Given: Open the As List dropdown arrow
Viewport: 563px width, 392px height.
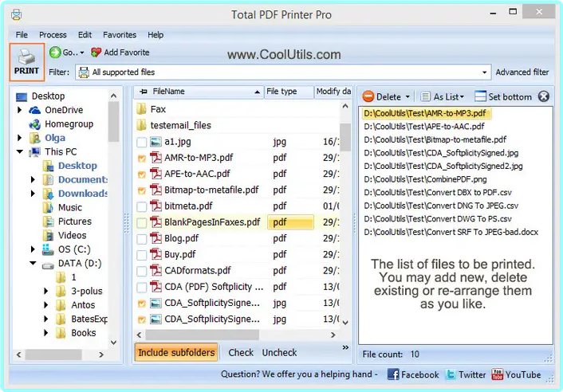Looking at the screenshot, I should [x=462, y=97].
